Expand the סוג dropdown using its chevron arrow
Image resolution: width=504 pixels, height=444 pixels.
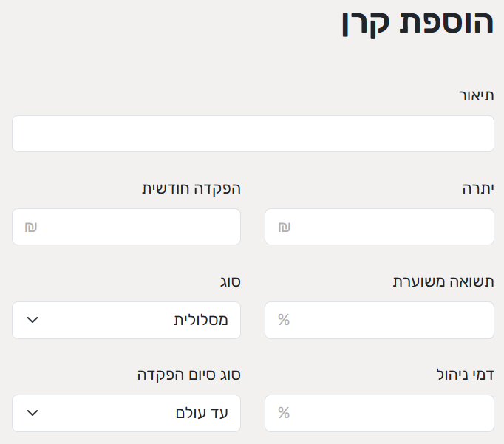(x=32, y=320)
